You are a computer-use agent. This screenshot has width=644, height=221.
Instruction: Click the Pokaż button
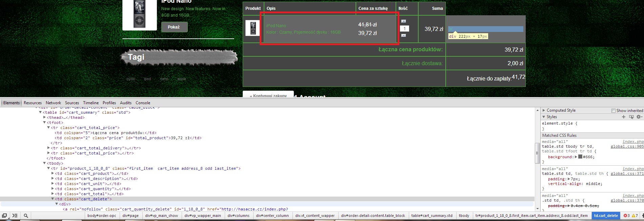[174, 27]
